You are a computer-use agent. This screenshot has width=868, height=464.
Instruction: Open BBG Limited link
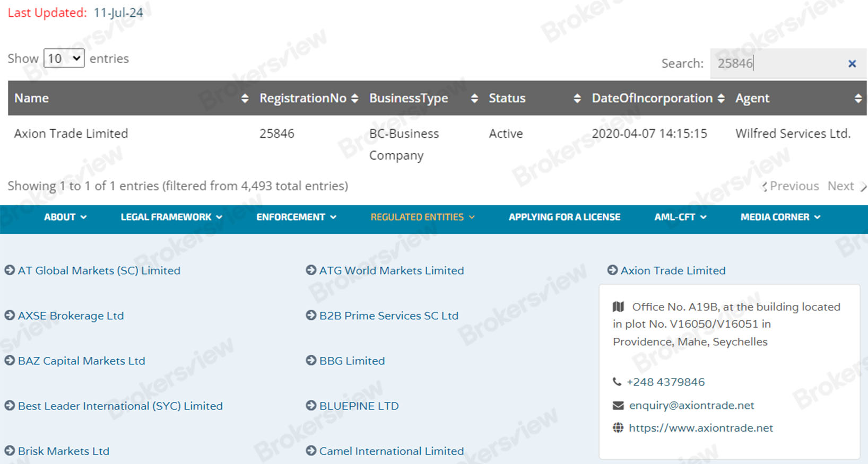(352, 361)
